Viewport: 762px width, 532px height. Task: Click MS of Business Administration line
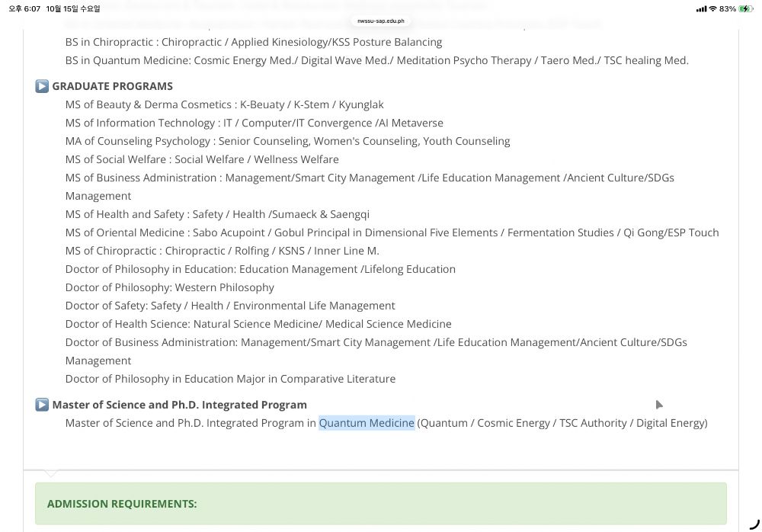pyautogui.click(x=370, y=187)
